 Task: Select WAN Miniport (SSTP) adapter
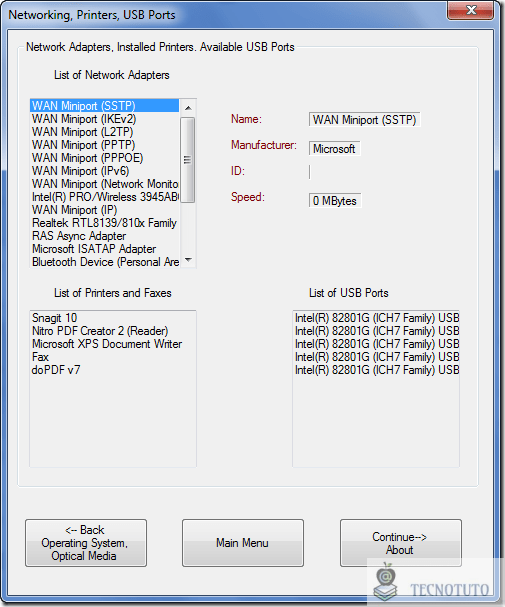coord(104,106)
